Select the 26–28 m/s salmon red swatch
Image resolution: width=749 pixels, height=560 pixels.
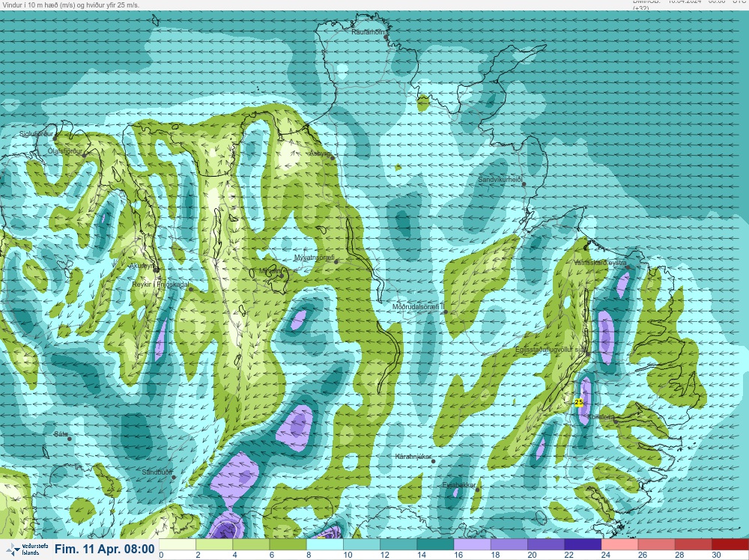tap(655, 544)
